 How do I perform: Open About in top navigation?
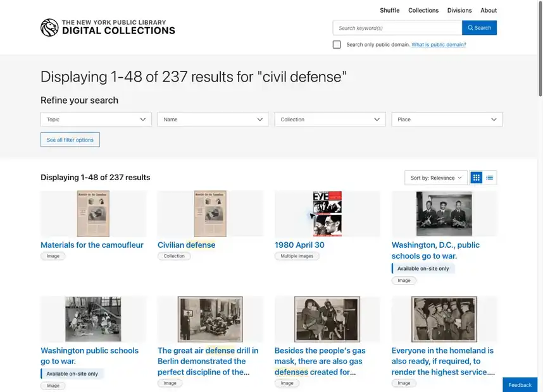pyautogui.click(x=489, y=10)
